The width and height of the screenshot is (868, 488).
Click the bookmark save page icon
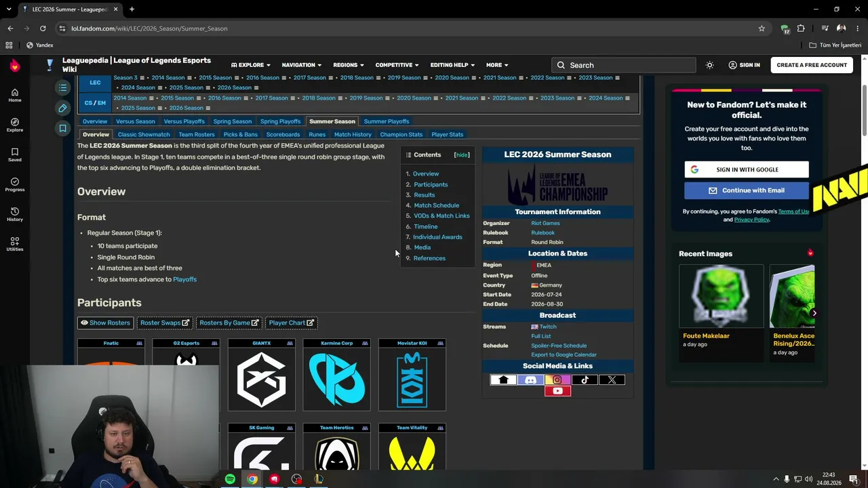tap(62, 128)
